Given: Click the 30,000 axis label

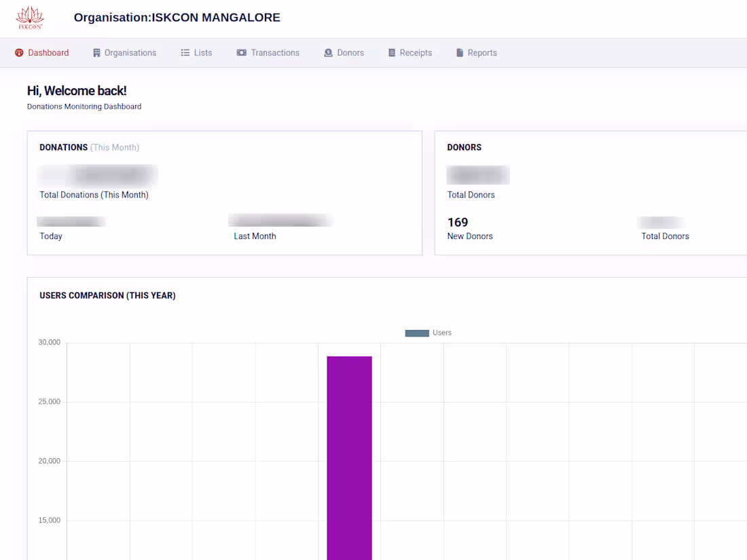Looking at the screenshot, I should [50, 342].
